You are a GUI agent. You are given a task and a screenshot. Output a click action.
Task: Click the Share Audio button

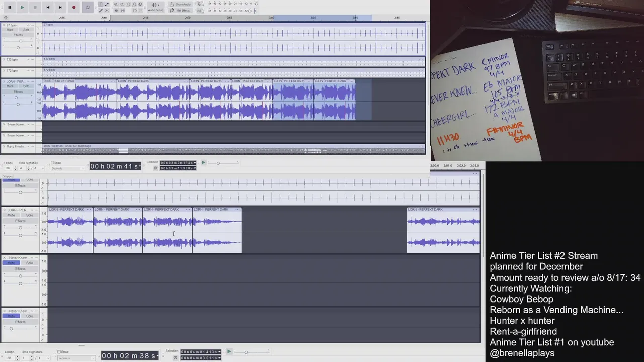180,4
